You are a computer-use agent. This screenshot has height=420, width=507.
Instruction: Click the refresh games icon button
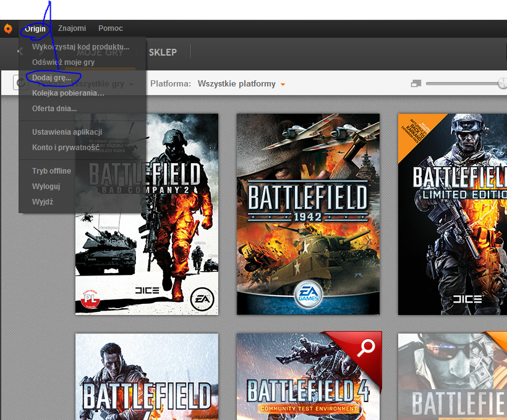(x=20, y=83)
